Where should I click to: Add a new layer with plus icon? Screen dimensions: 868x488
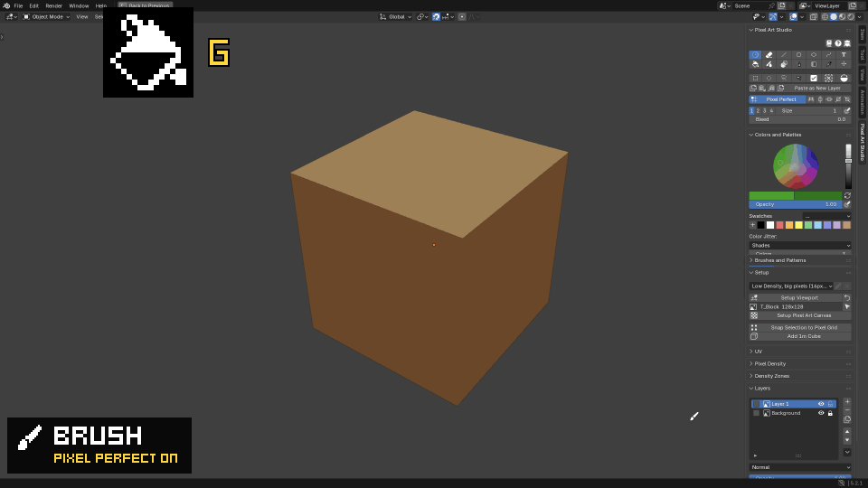point(847,401)
